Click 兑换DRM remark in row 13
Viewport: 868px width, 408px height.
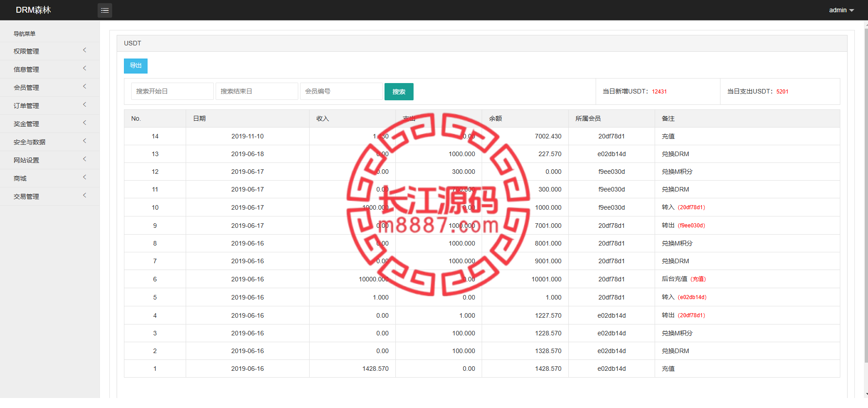click(676, 154)
